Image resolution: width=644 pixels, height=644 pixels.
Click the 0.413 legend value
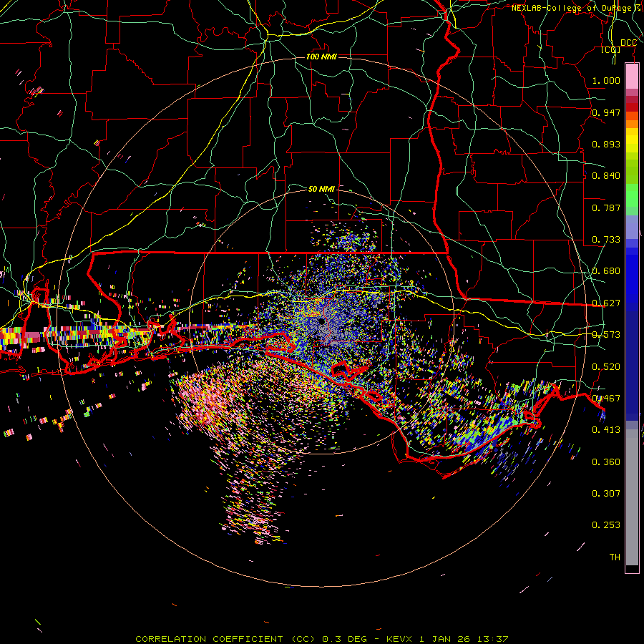606,429
